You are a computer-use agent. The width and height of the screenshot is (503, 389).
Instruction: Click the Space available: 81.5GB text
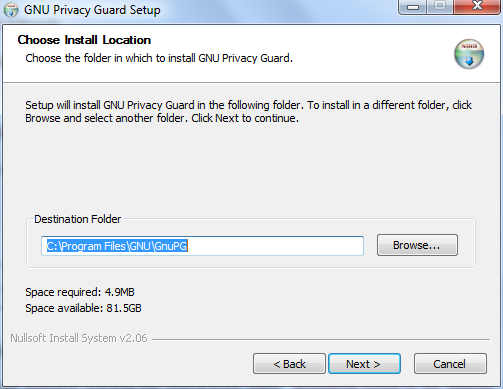pos(83,308)
